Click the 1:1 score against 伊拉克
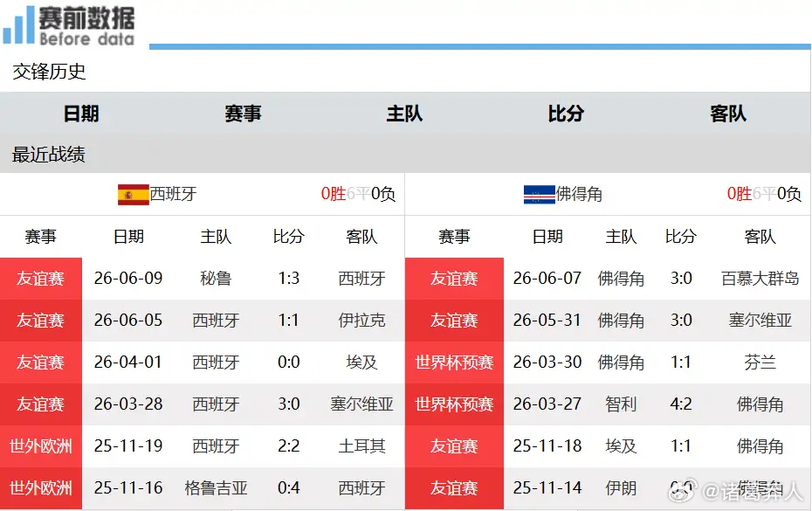This screenshot has height=511, width=812. (289, 321)
